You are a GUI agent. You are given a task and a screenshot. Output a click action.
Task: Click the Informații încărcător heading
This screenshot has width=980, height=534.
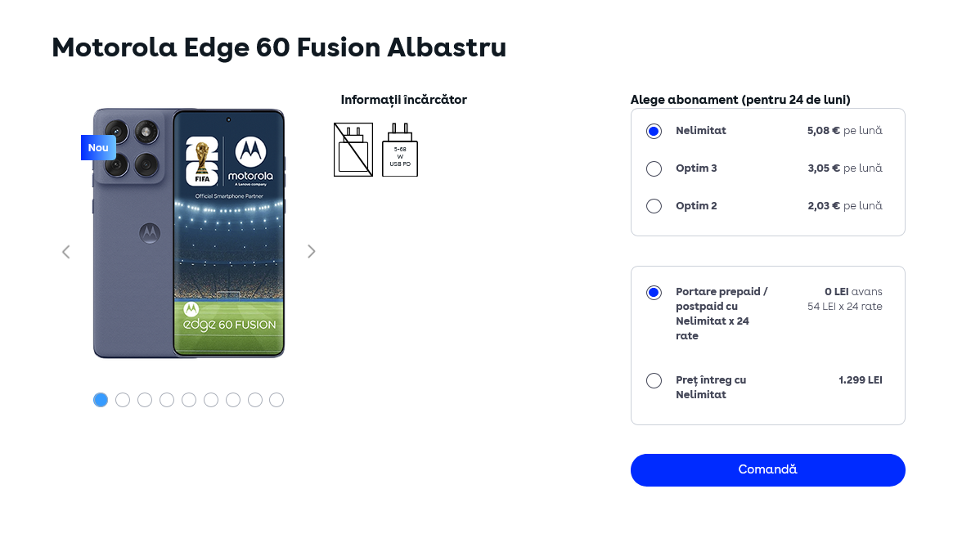[x=403, y=100]
